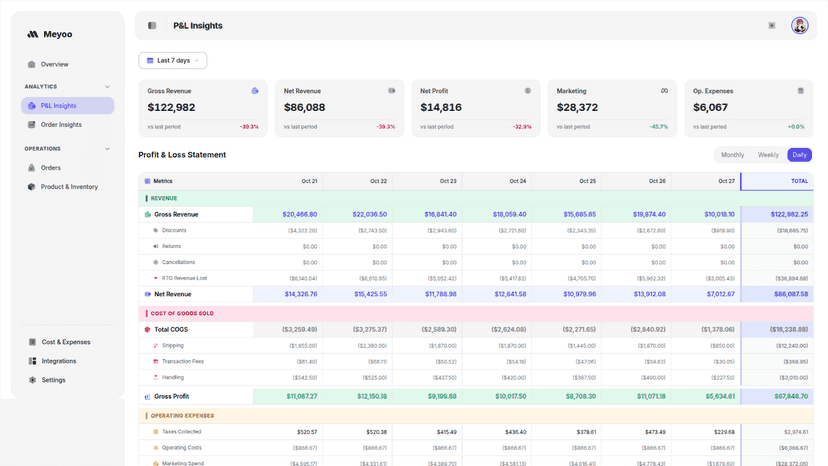Click the Order Insights sidebar icon
The width and height of the screenshot is (828, 466).
click(32, 125)
